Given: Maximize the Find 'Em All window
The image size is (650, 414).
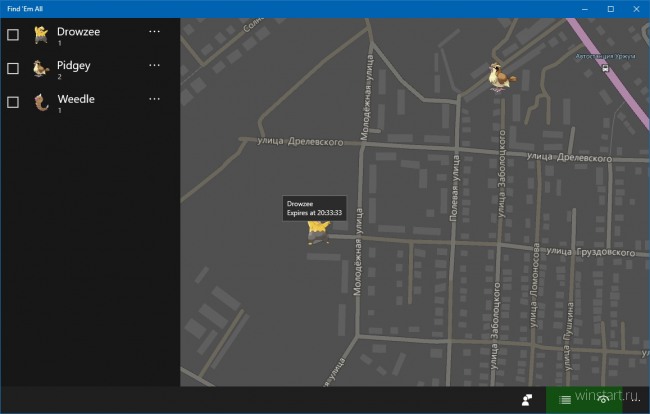Looking at the screenshot, I should coord(611,9).
